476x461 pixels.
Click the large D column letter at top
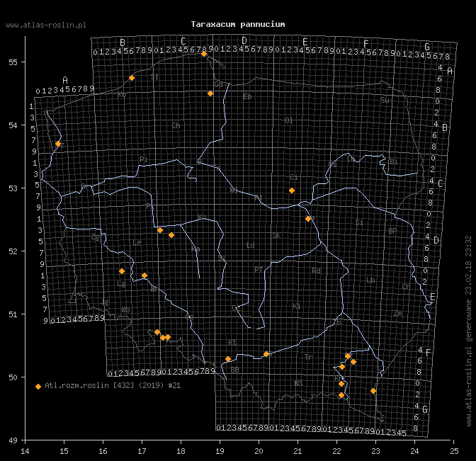244,40
